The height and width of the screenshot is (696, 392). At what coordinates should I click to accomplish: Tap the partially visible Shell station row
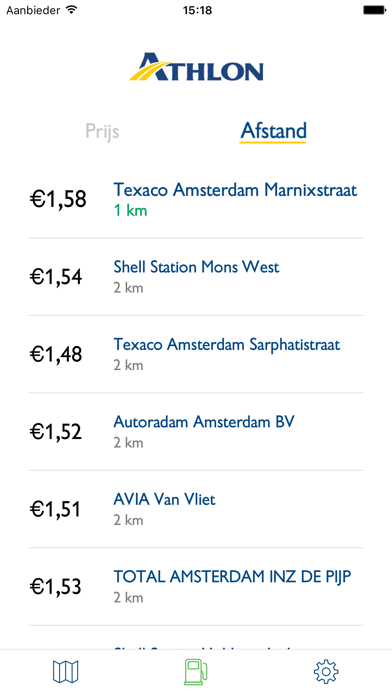click(196, 638)
